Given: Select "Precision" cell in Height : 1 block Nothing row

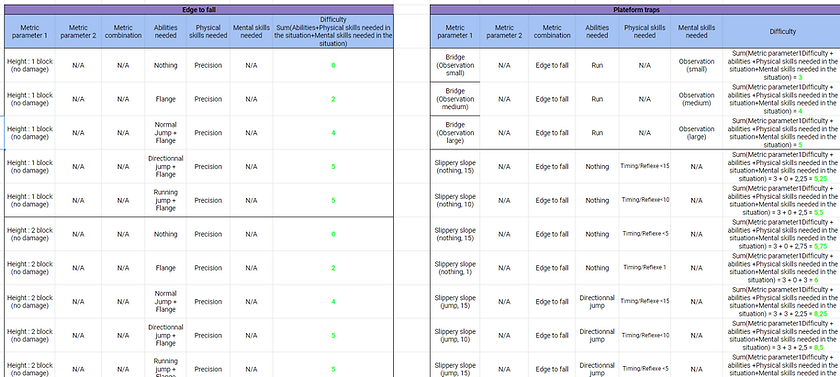Looking at the screenshot, I should tap(208, 65).
